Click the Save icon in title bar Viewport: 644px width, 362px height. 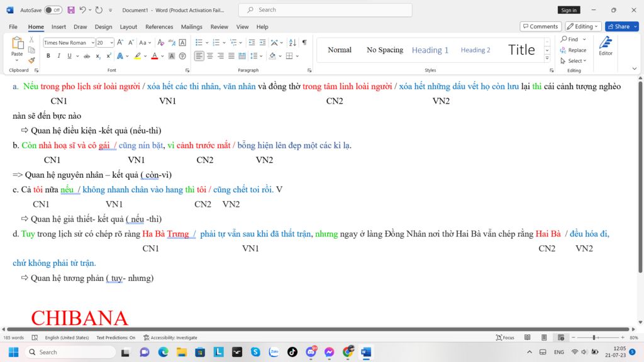pos(71,10)
